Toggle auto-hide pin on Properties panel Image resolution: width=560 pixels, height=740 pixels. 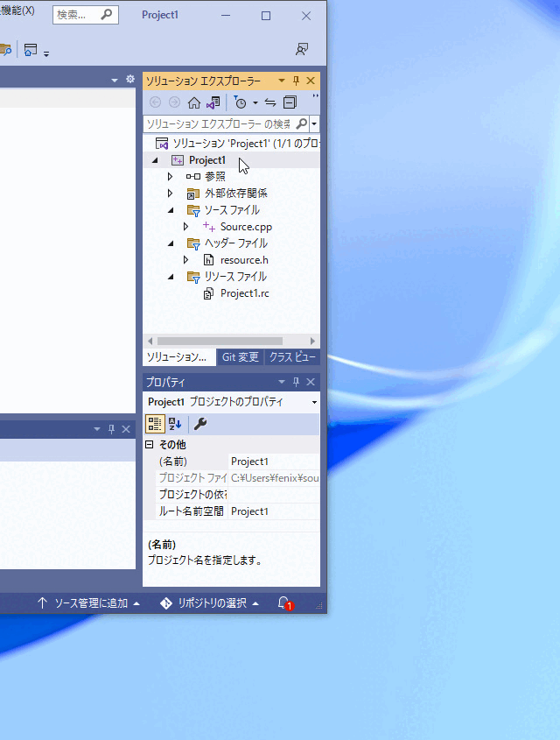296,382
